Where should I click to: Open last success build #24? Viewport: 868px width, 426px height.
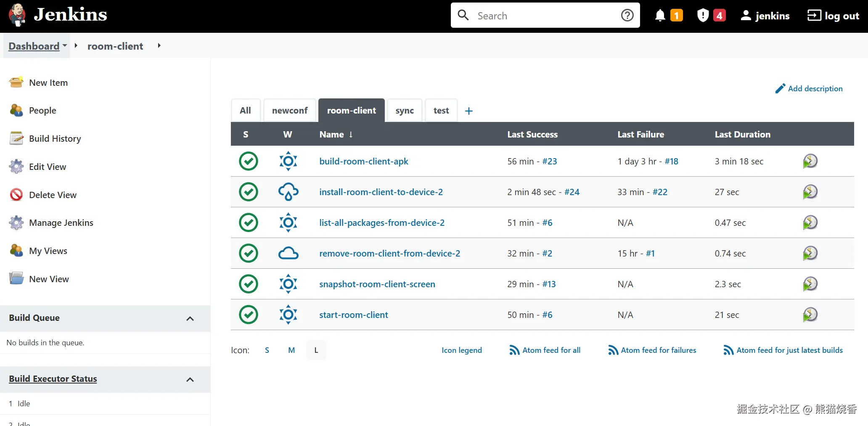click(572, 192)
